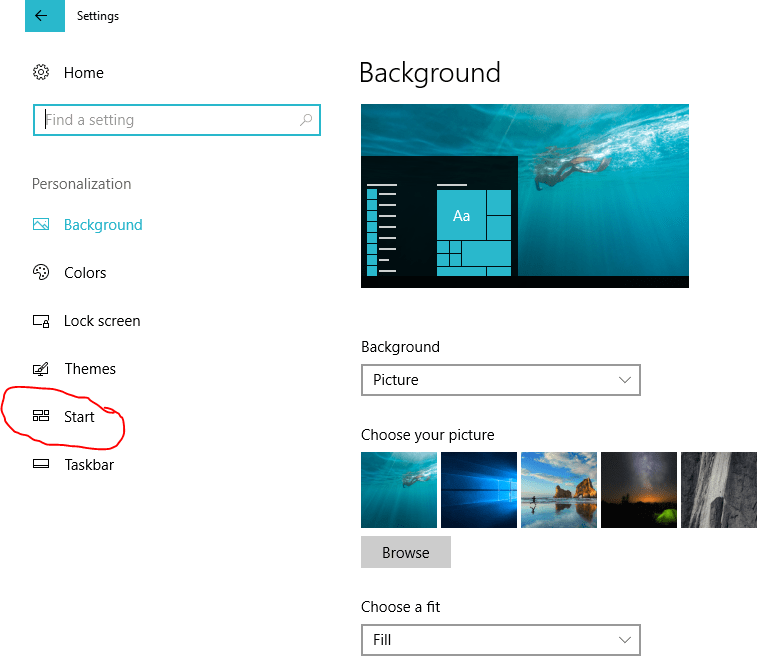Click the Colors palette icon

[x=41, y=272]
